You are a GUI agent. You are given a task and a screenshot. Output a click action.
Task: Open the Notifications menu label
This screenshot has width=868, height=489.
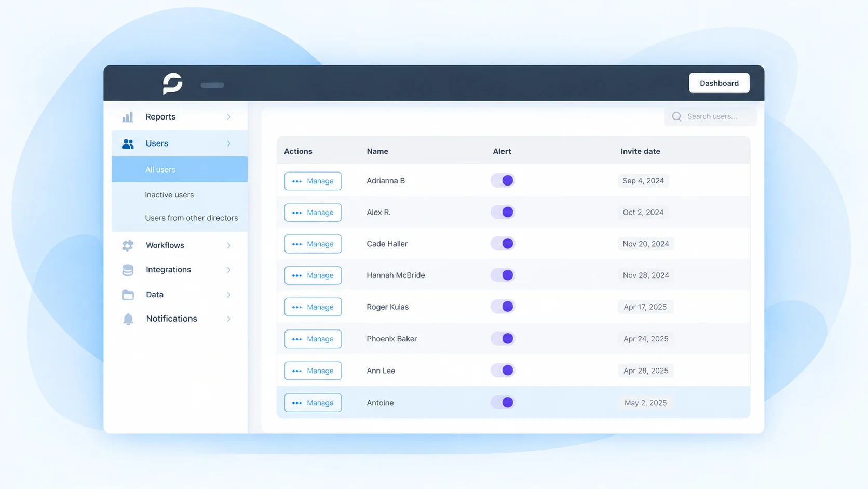(x=172, y=319)
